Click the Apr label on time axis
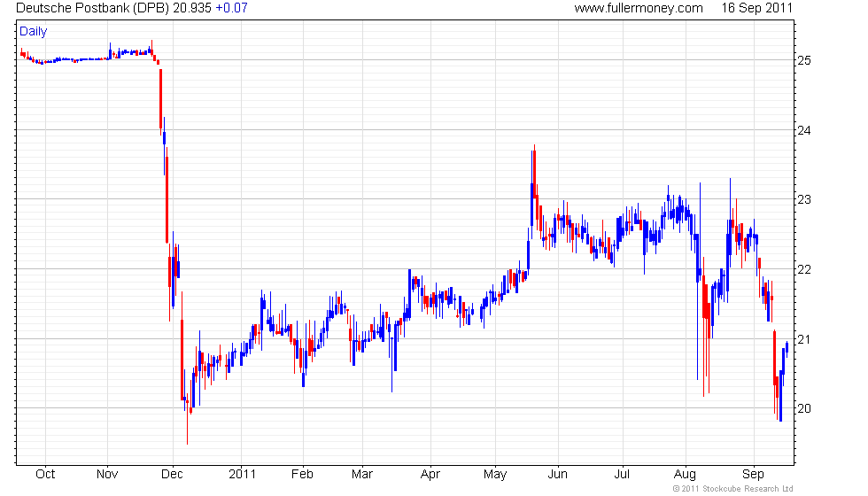868x496 pixels. click(430, 475)
